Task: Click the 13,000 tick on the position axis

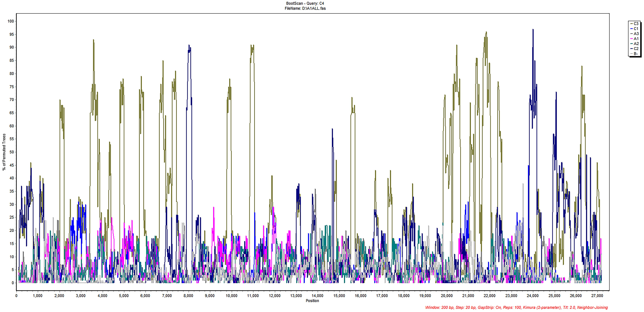Action: (296, 296)
